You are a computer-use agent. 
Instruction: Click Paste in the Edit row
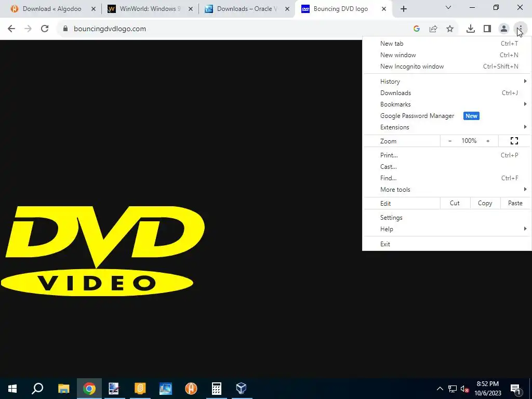click(515, 203)
